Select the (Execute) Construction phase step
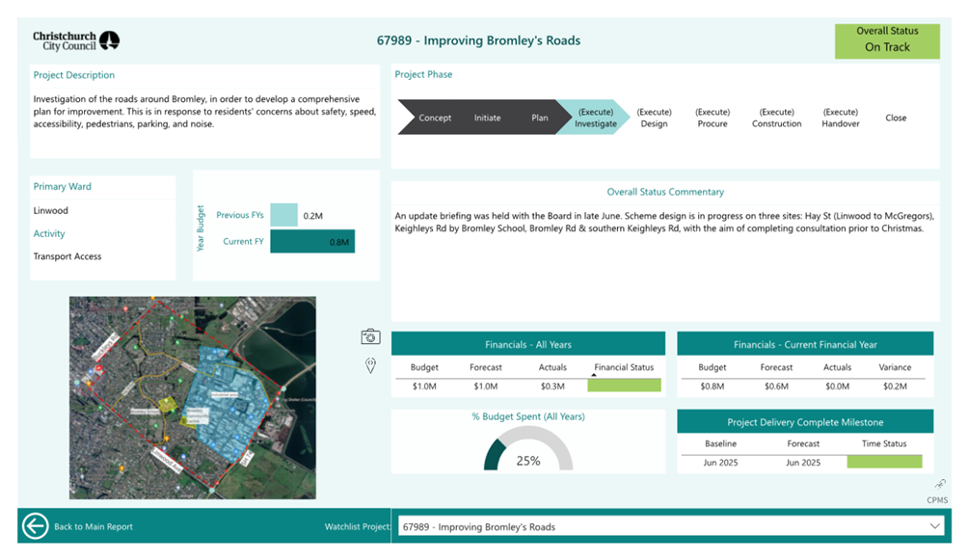This screenshot has height=560, width=968. [x=777, y=118]
